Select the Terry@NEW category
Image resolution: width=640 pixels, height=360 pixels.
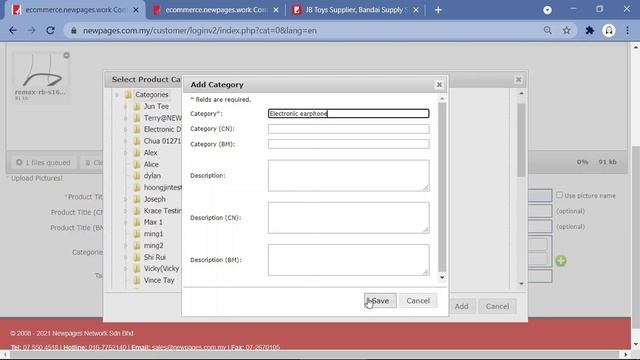(162, 118)
